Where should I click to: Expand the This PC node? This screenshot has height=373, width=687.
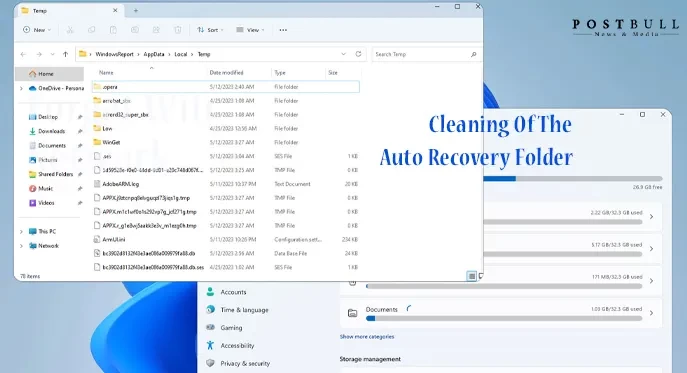[21, 231]
